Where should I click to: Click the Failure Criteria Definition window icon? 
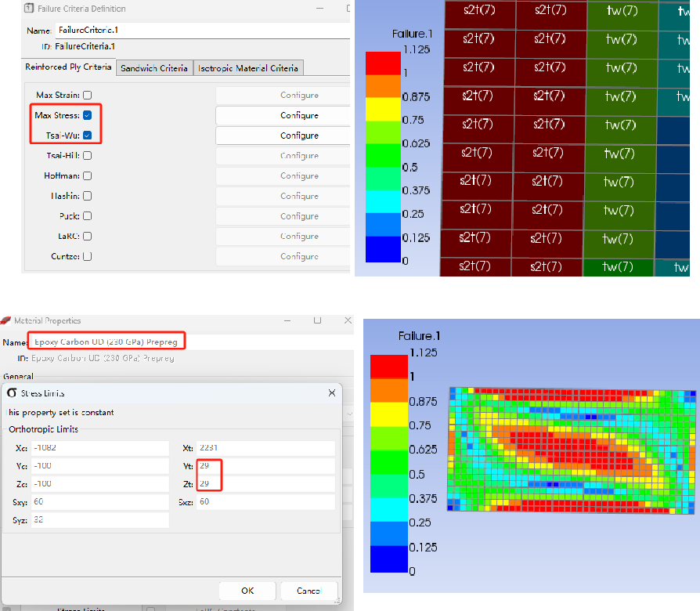29,8
